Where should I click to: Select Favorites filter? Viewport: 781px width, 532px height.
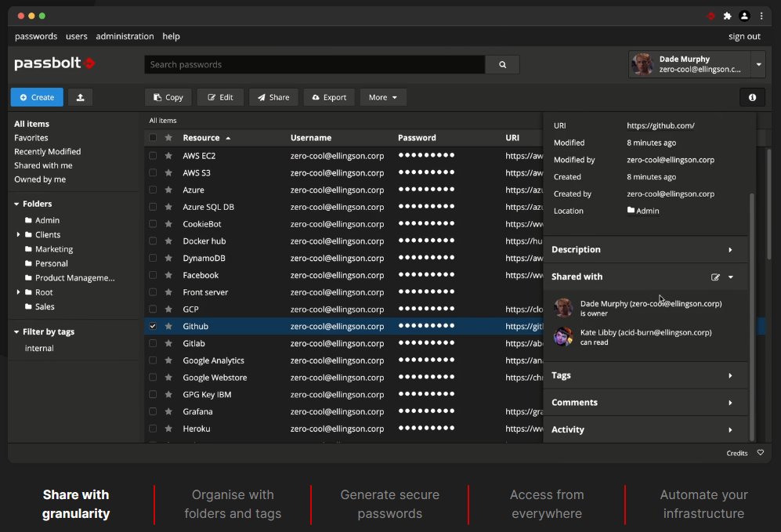[x=31, y=137]
